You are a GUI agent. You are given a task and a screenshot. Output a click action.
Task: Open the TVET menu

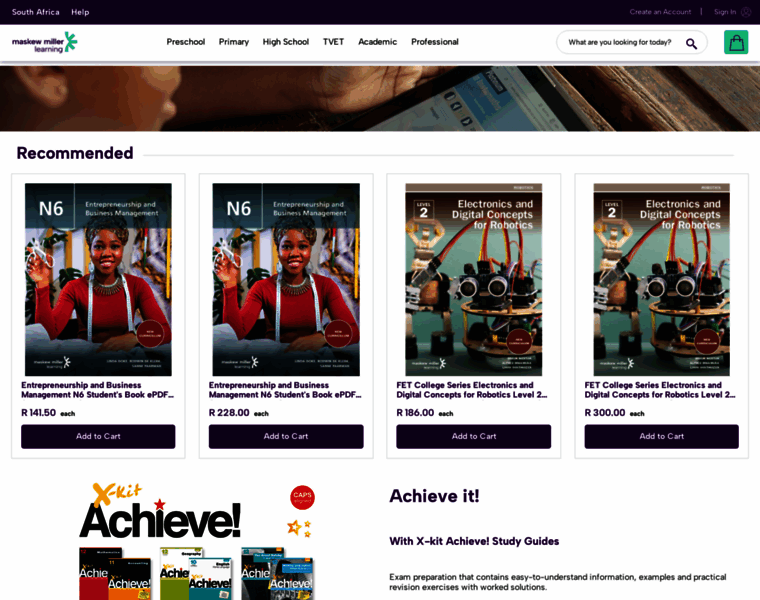click(333, 42)
